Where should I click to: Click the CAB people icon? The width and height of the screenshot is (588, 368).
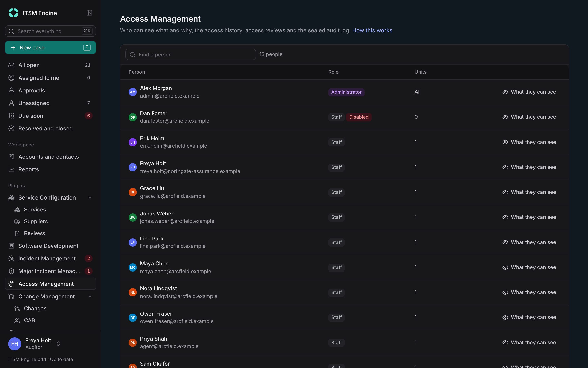[17, 321]
